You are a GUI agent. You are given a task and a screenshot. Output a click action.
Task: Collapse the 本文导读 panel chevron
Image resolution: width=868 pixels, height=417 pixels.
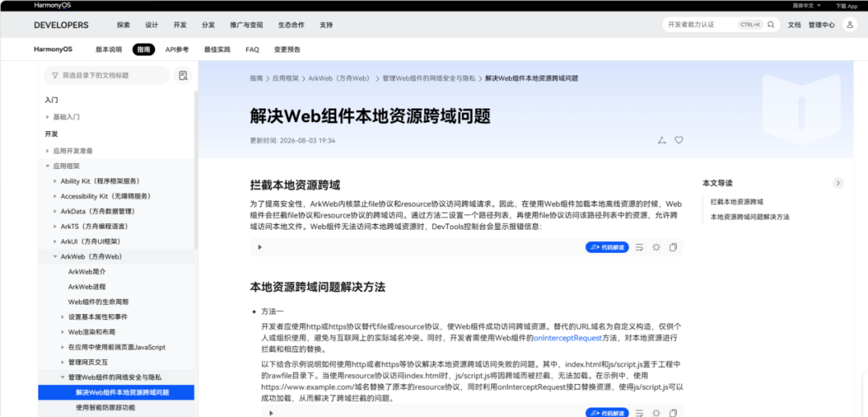pyautogui.click(x=838, y=183)
